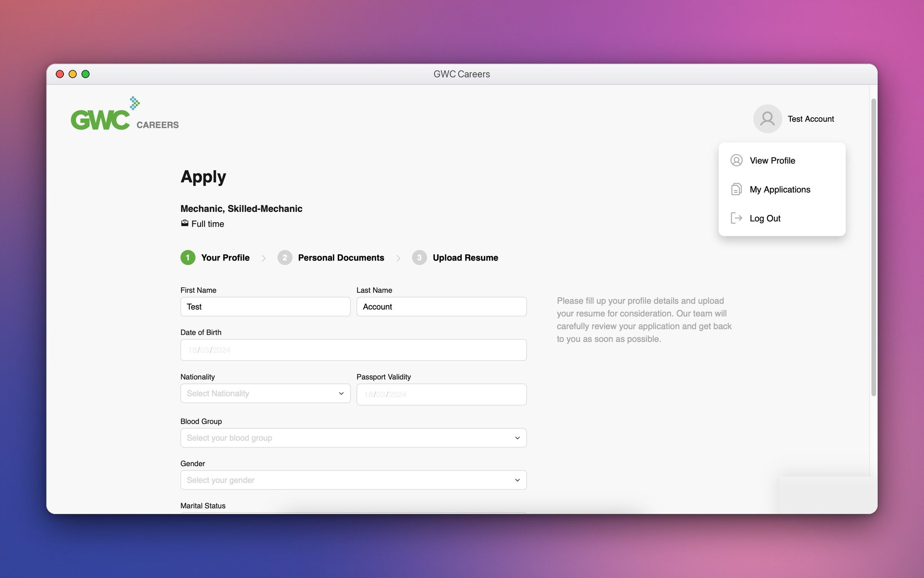The image size is (924, 578).
Task: Click the Gender label
Action: pyautogui.click(x=192, y=464)
